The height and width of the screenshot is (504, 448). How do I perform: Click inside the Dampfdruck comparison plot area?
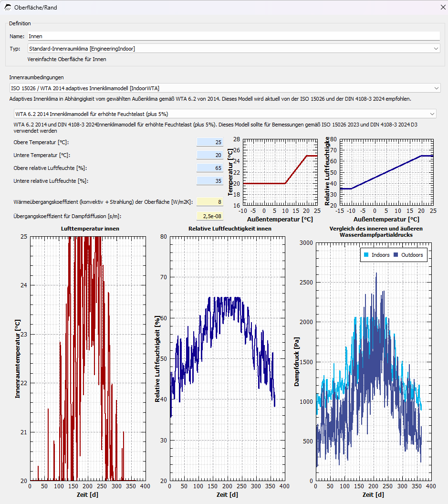point(374,362)
